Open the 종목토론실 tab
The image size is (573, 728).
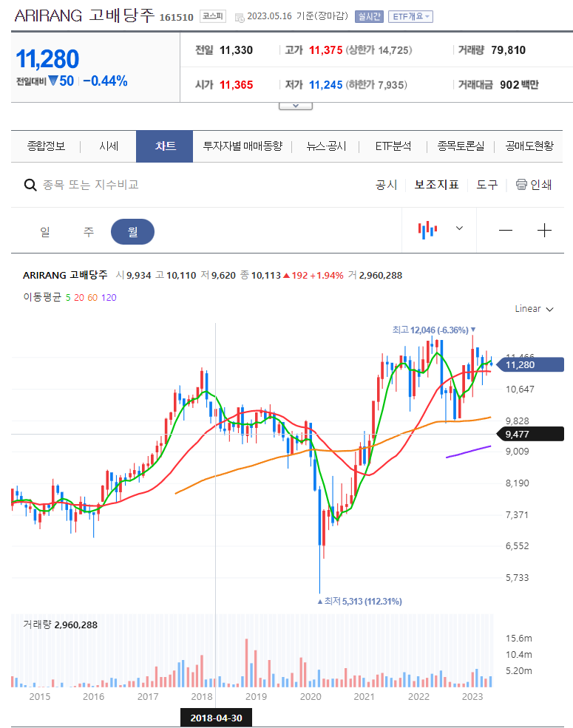(x=461, y=146)
